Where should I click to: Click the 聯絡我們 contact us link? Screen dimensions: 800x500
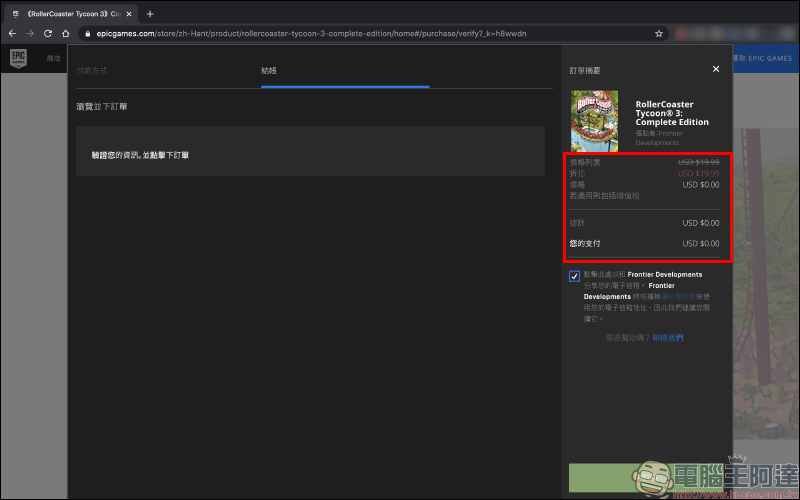click(668, 338)
